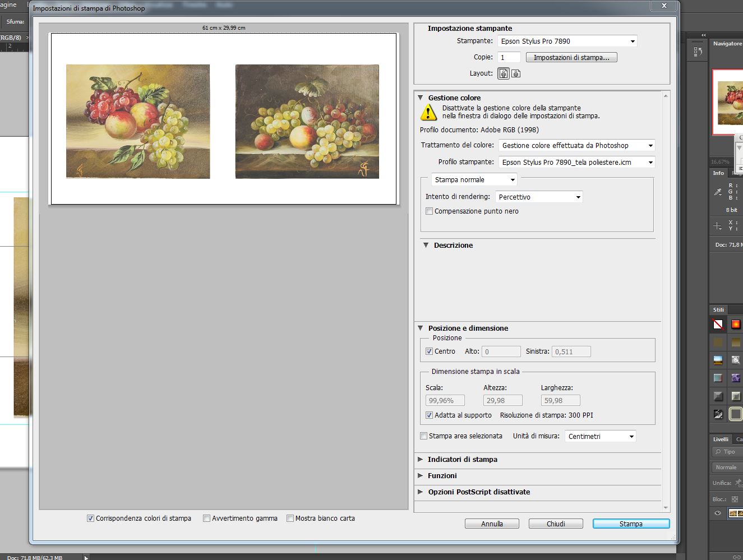Enable Avvertimento gamma checkbox
Viewport: 743px width, 560px height.
pos(206,519)
